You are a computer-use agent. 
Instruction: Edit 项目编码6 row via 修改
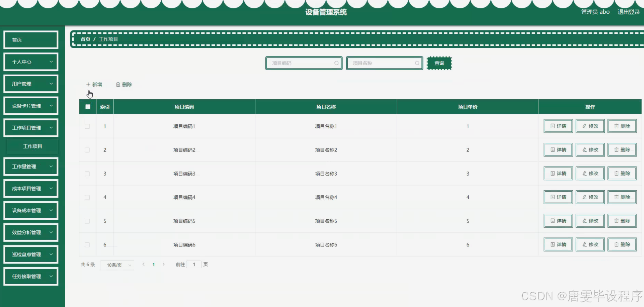tap(590, 244)
